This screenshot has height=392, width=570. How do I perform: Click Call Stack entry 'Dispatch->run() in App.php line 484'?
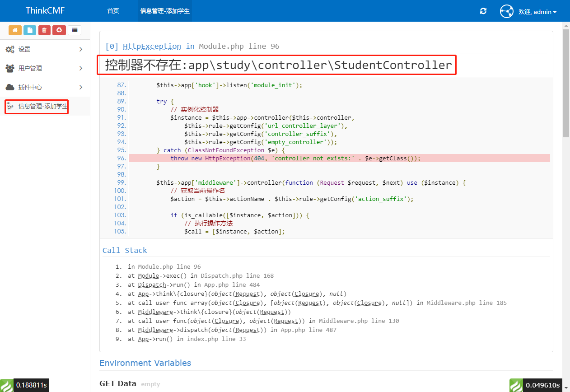tap(194, 285)
